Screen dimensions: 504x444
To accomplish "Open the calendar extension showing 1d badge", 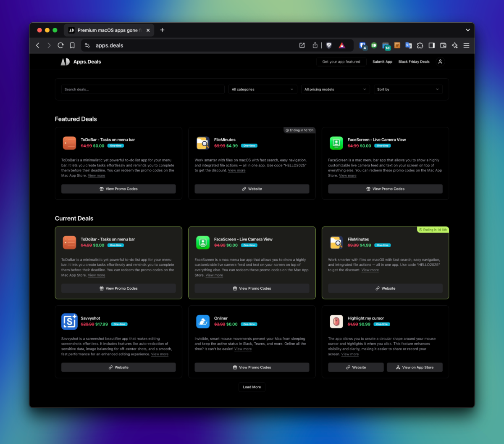I will click(386, 46).
